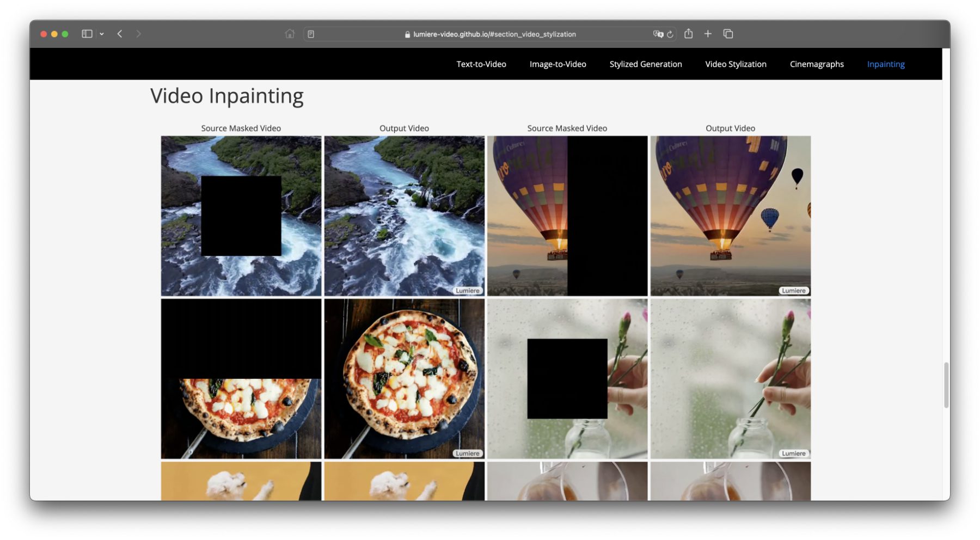Open the Share menu

click(x=689, y=34)
